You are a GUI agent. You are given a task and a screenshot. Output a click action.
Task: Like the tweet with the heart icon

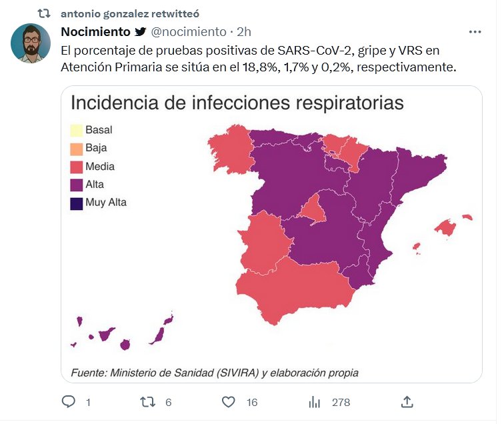click(x=229, y=401)
